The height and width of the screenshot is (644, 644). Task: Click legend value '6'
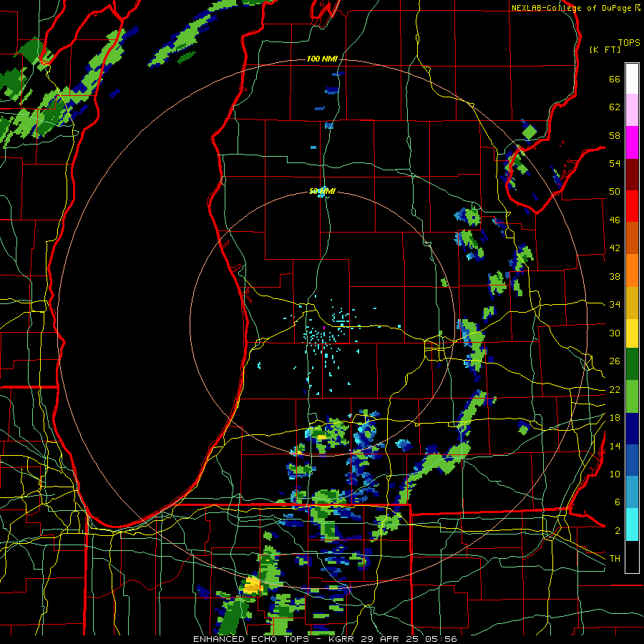pos(618,502)
